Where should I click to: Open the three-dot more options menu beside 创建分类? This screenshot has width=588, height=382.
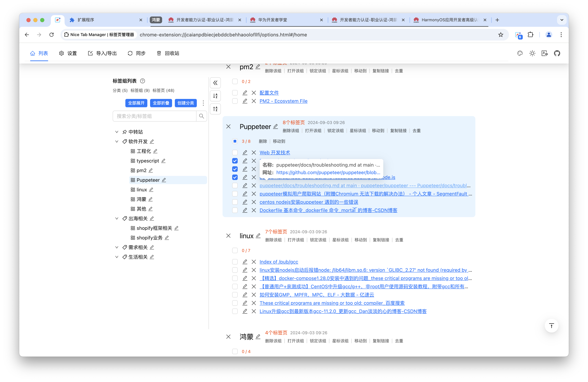pos(203,103)
